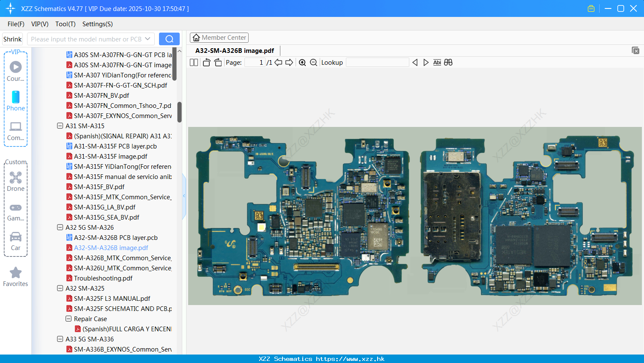This screenshot has height=363, width=644.
Task: Click the blue search button
Action: point(169,39)
